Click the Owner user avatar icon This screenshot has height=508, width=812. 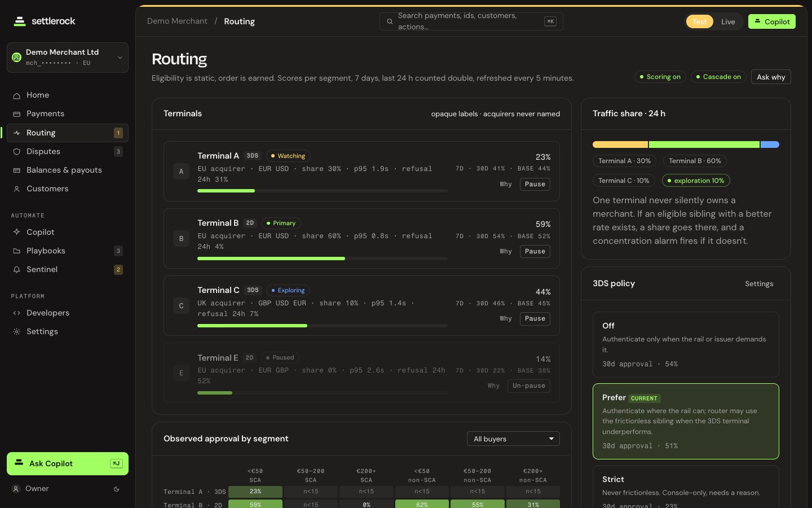pyautogui.click(x=16, y=489)
